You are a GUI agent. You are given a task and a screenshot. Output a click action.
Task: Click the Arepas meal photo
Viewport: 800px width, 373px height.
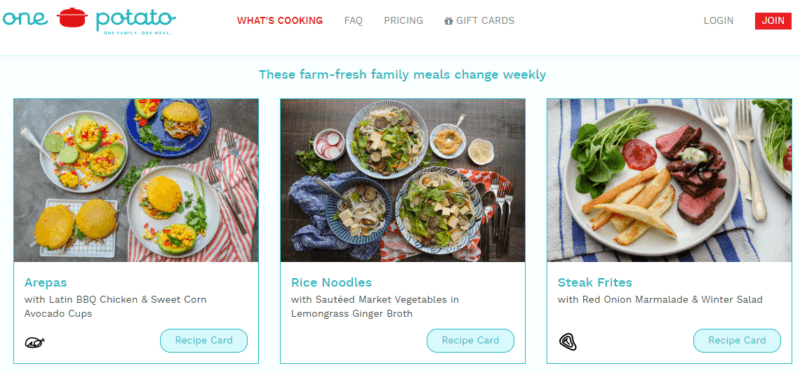coord(136,180)
